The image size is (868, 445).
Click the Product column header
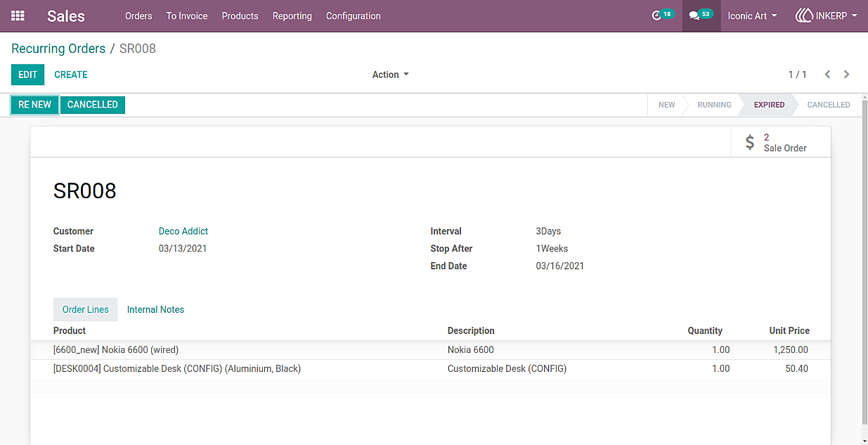click(70, 330)
